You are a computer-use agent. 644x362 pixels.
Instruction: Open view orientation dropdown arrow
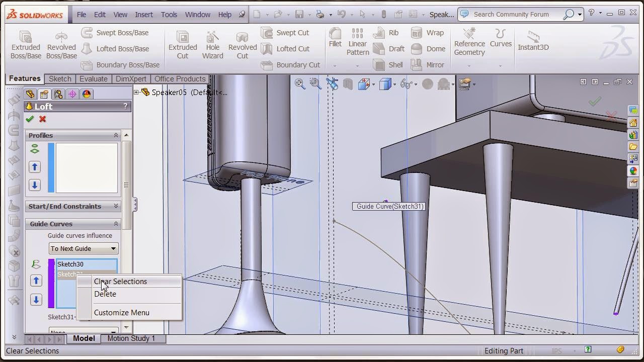373,84
